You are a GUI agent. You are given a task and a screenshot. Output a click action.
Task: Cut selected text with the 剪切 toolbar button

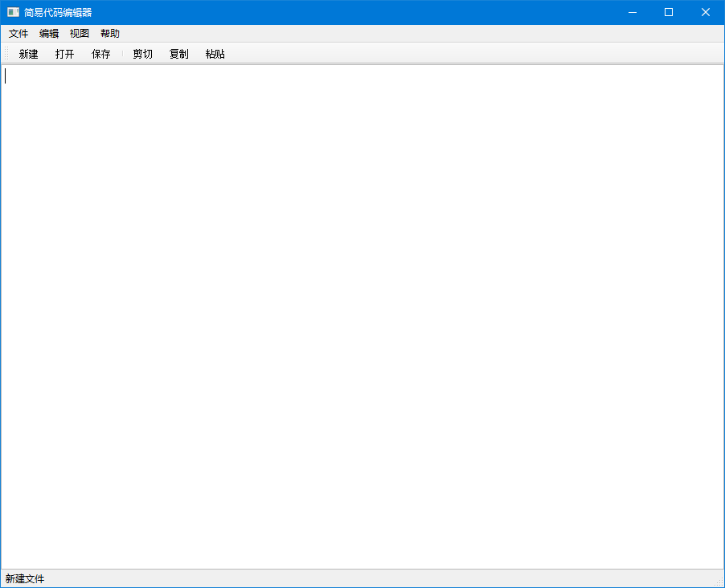coord(142,54)
